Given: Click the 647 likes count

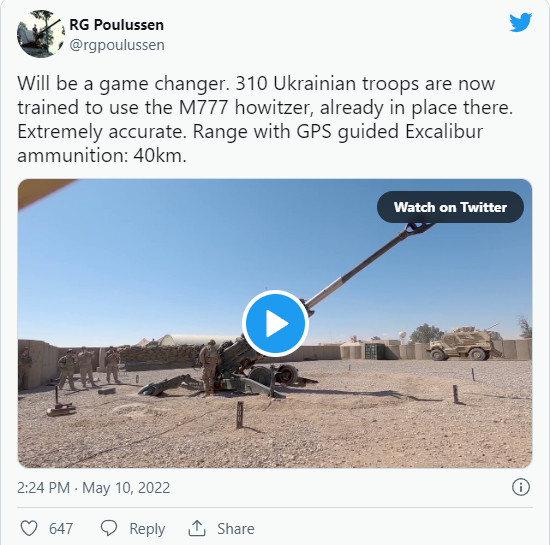Looking at the screenshot, I should click(x=61, y=529).
